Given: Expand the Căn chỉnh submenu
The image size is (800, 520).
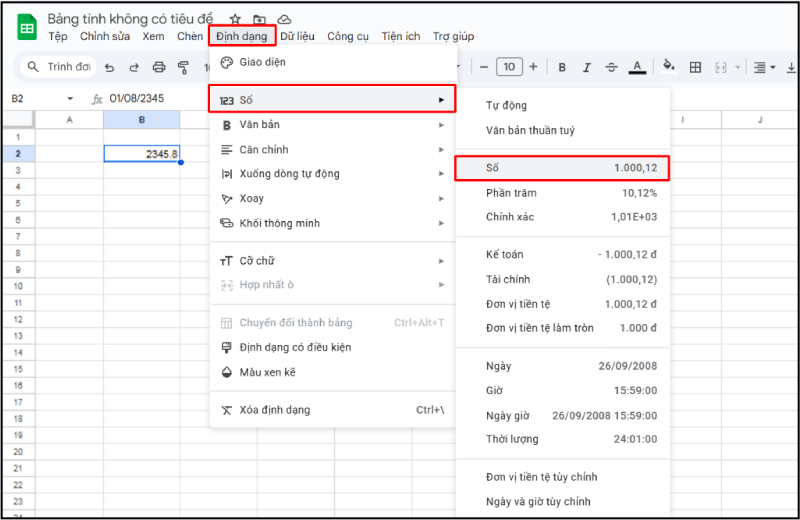Looking at the screenshot, I should pyautogui.click(x=332, y=150).
